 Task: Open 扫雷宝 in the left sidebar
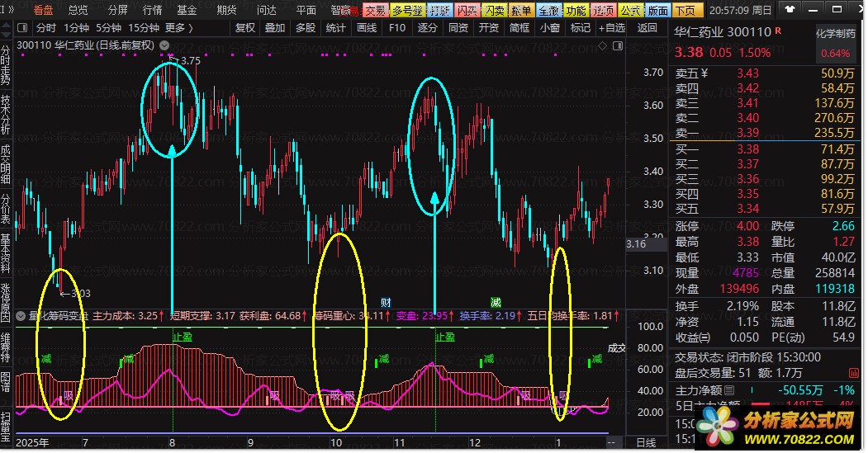[6, 427]
